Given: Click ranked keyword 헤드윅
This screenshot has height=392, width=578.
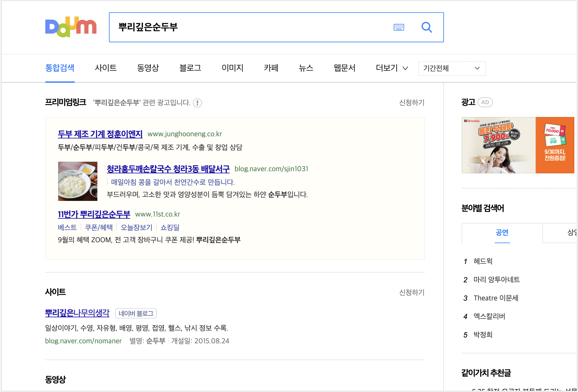Looking at the screenshot, I should [x=483, y=261].
